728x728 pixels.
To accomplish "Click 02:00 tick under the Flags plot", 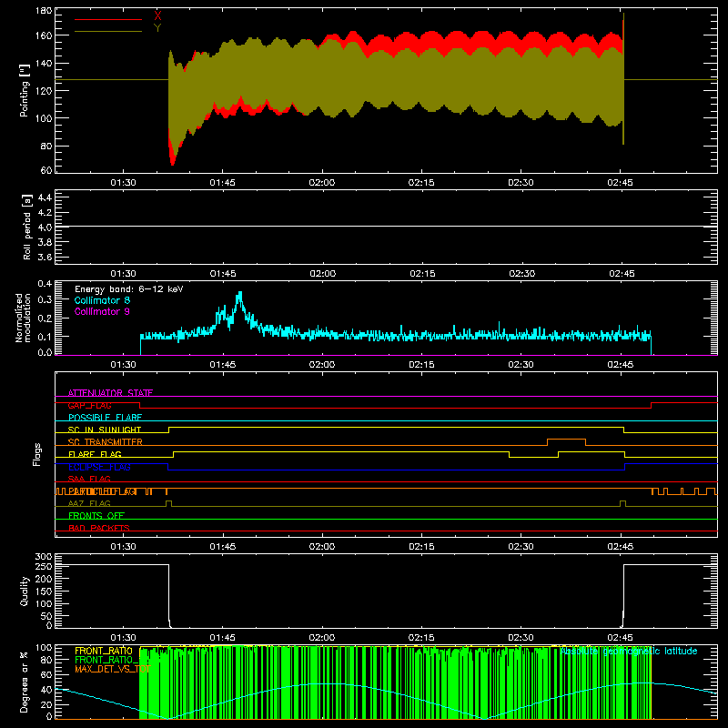I will tap(322, 547).
